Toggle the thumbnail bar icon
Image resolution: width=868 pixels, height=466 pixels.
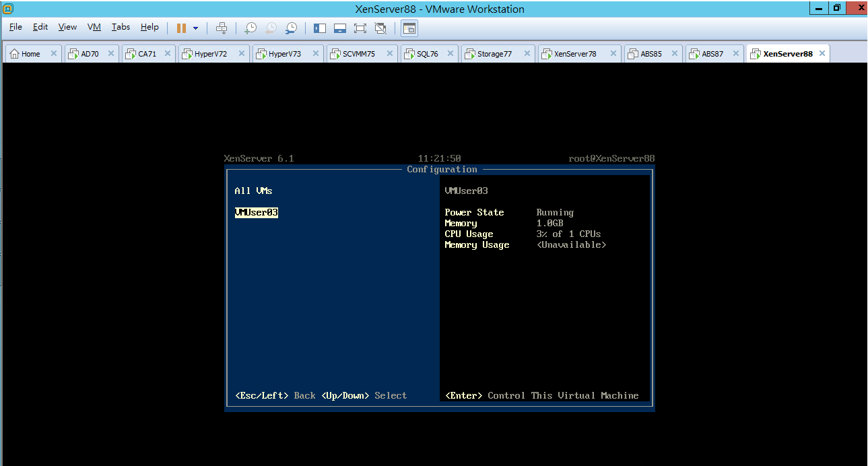coord(340,28)
